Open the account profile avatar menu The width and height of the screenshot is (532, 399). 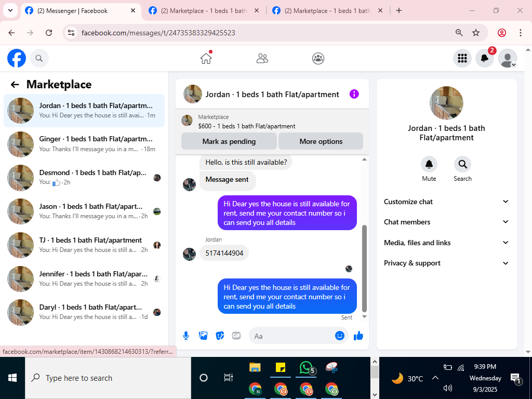[x=507, y=58]
